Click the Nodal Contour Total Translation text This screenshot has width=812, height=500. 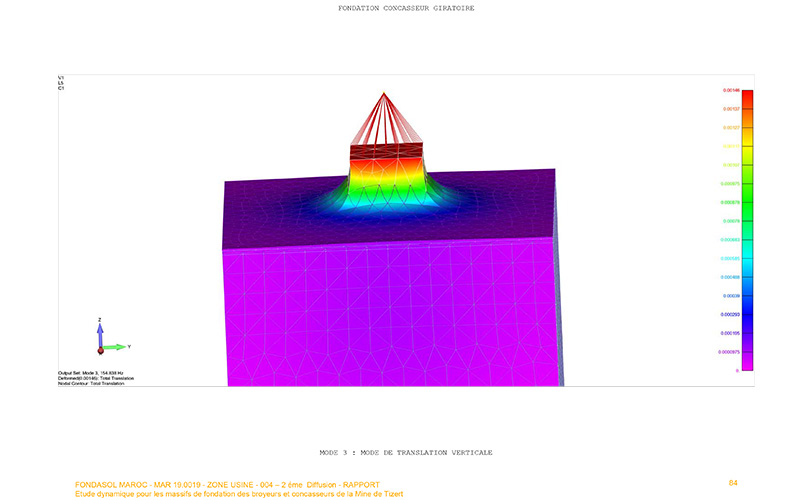90,384
